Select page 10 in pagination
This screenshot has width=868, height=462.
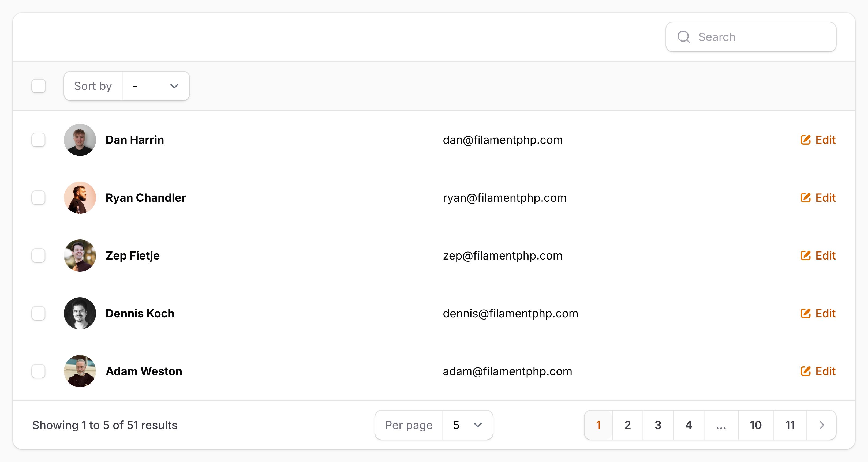coord(755,425)
